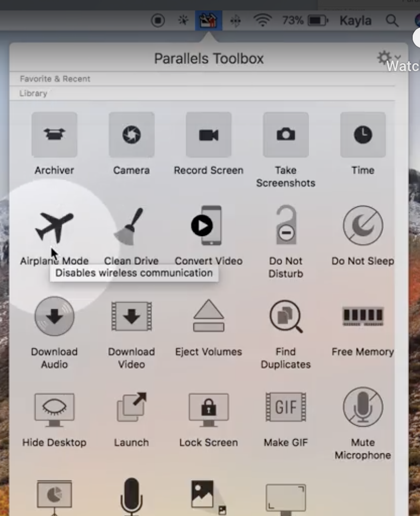The width and height of the screenshot is (420, 516).
Task: Expand the Favorite & Recent section
Action: point(55,79)
